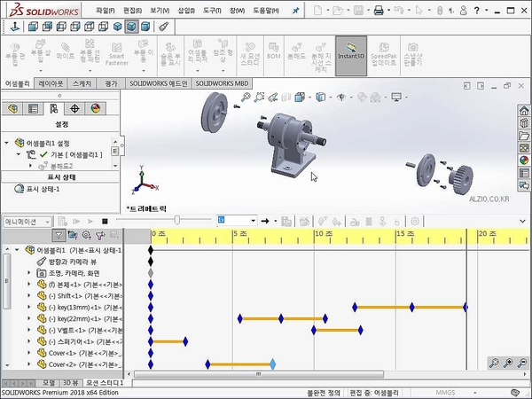Click the timeline Zoom In icon
Viewport: 532px width, 399px height.
pyautogui.click(x=508, y=363)
